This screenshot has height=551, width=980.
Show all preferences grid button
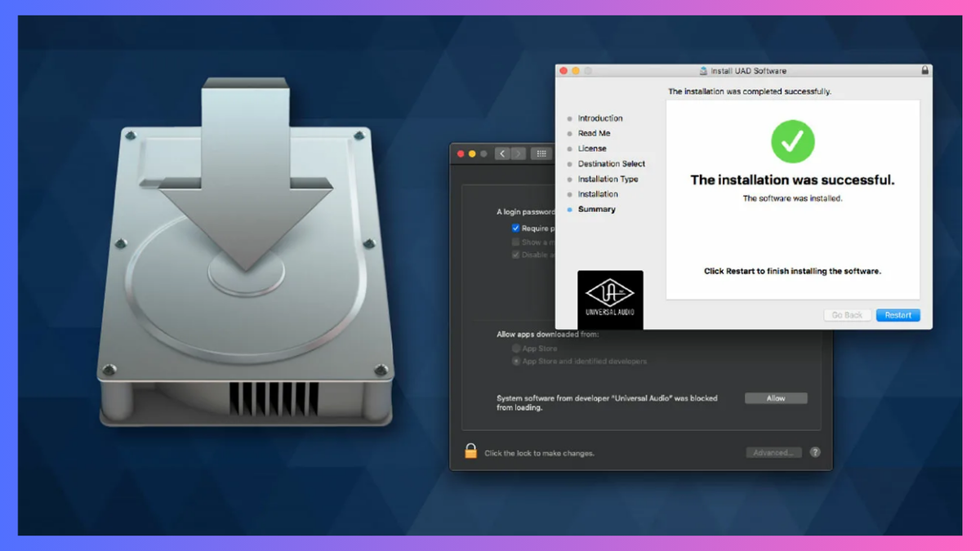(x=541, y=153)
